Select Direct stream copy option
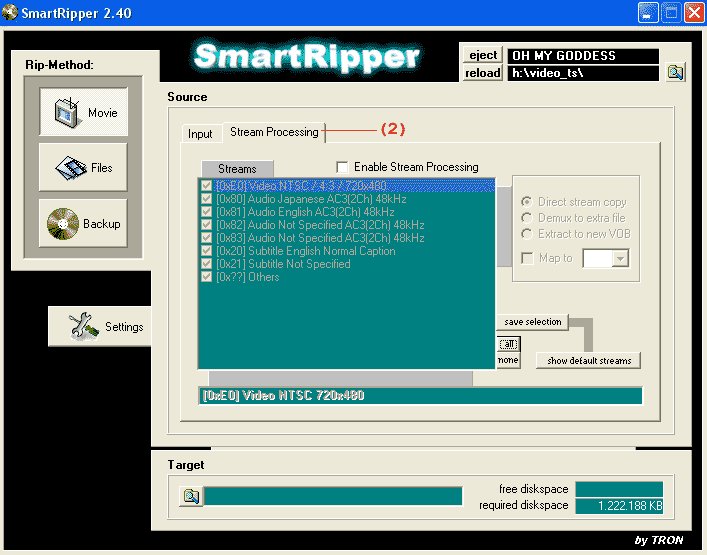Viewport: 707px width, 555px height. coord(527,202)
